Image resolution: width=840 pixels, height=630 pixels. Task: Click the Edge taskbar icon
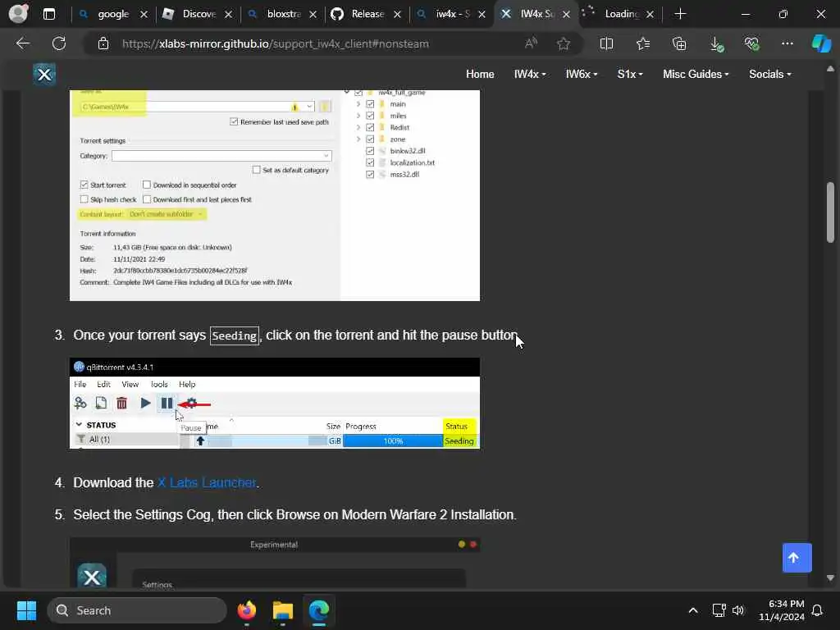pos(319,610)
